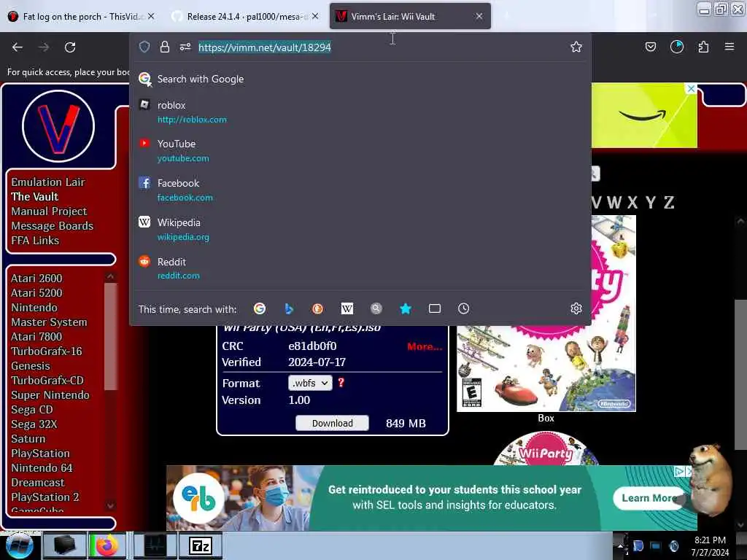Viewport: 747px width, 560px height.
Task: Open Firefox from the taskbar
Action: [x=107, y=545]
